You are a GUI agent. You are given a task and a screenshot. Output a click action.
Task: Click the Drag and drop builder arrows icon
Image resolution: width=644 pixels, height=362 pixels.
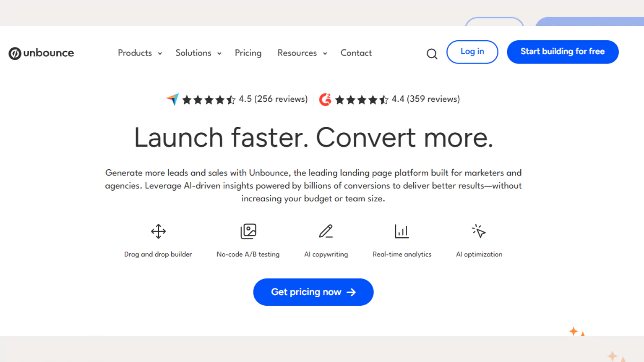[x=158, y=231]
